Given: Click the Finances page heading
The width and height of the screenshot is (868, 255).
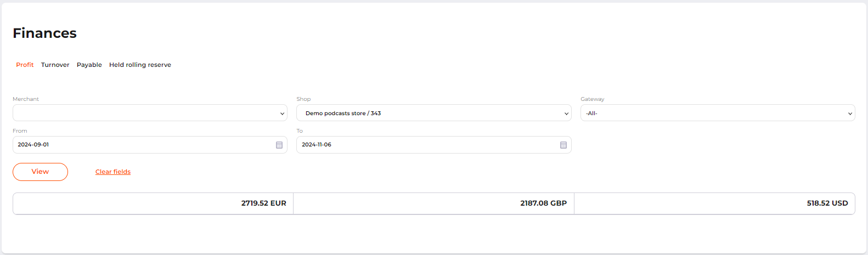Looking at the screenshot, I should click(44, 33).
